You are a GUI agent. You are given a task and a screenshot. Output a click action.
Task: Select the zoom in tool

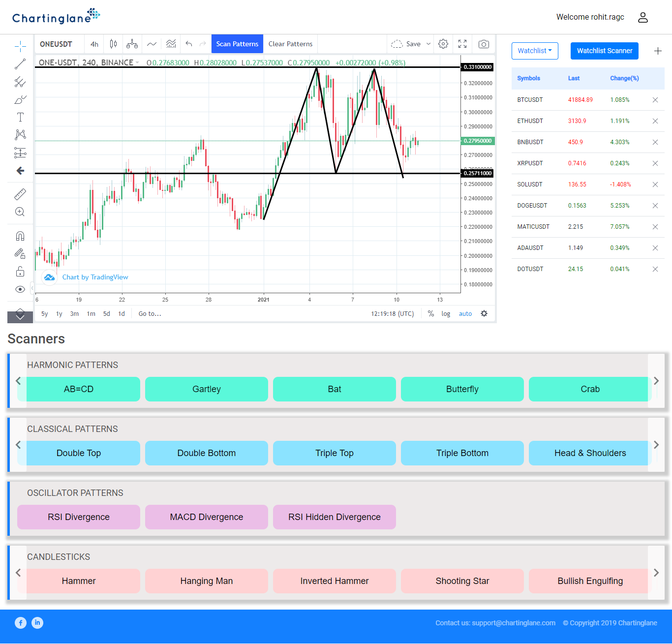pyautogui.click(x=20, y=212)
